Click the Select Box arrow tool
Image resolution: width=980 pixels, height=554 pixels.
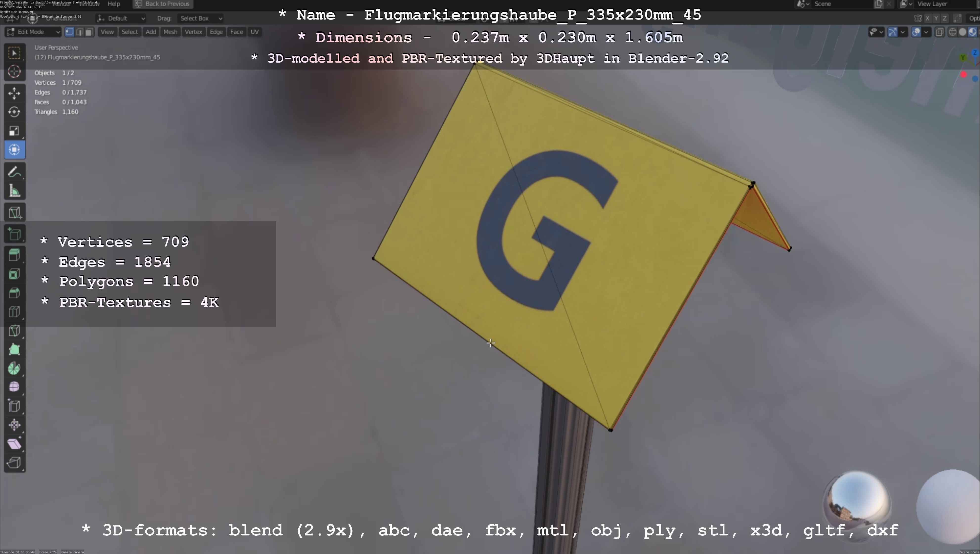tap(14, 52)
